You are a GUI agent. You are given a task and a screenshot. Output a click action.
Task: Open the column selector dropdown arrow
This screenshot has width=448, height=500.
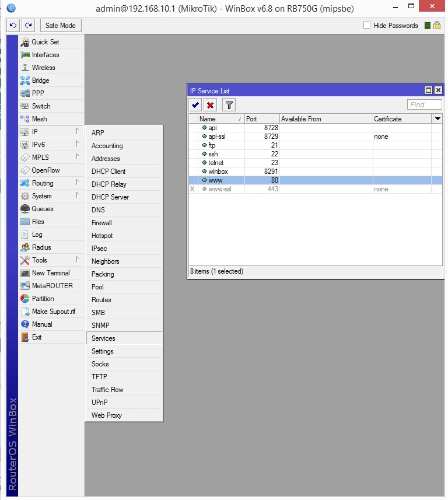437,119
